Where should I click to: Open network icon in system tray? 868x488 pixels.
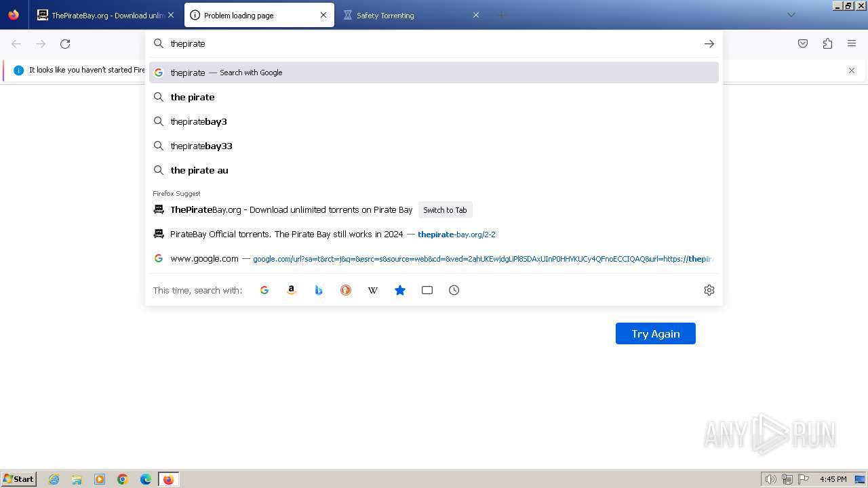coord(787,479)
